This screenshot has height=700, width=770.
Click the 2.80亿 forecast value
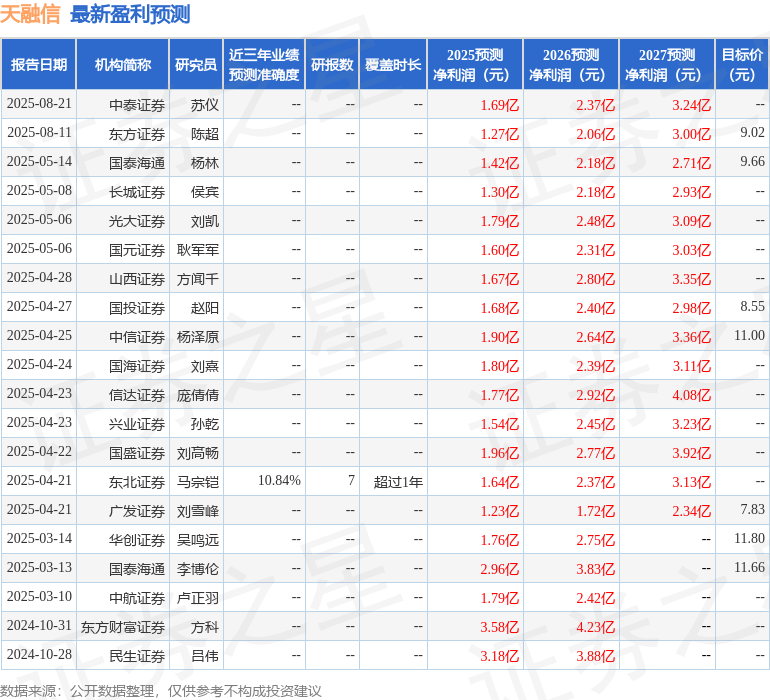(595, 279)
